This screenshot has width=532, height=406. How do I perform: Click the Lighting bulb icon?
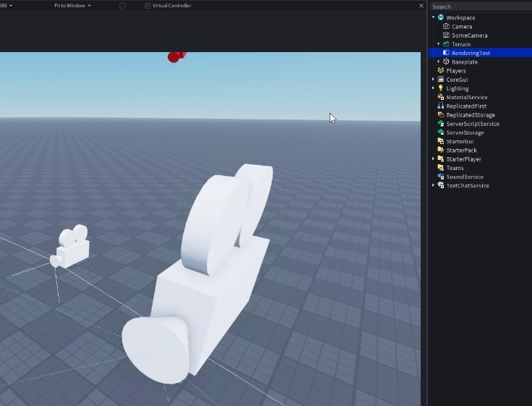[441, 88]
